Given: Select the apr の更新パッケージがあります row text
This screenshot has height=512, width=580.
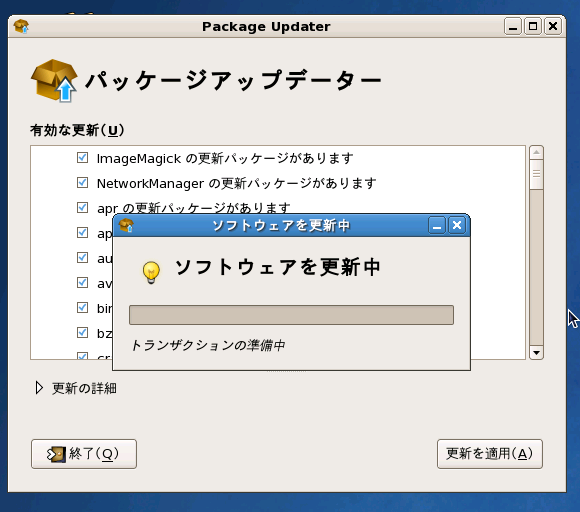Looking at the screenshot, I should [x=194, y=208].
